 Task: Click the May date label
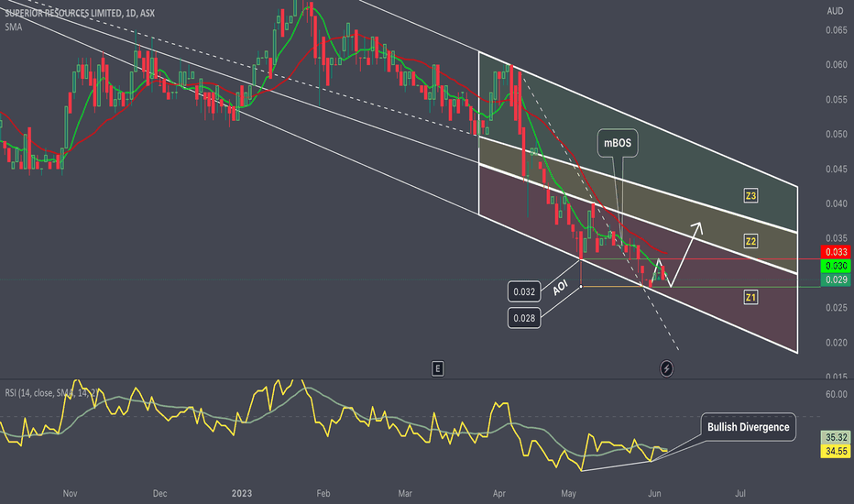point(568,494)
